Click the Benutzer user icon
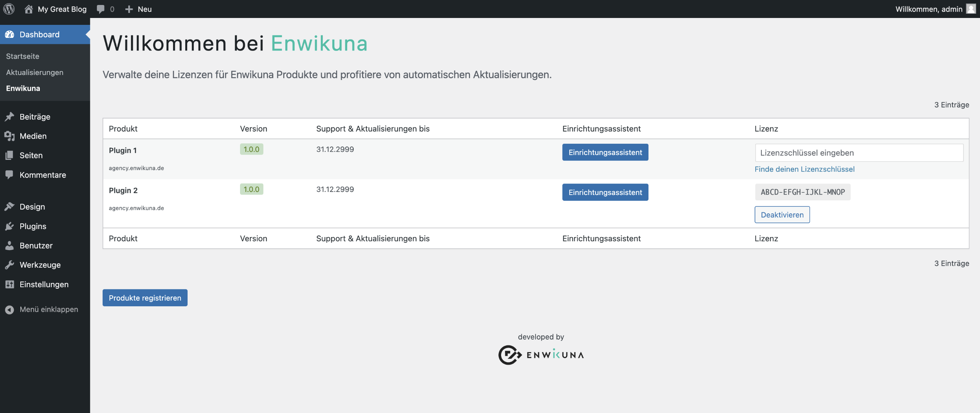 point(10,246)
